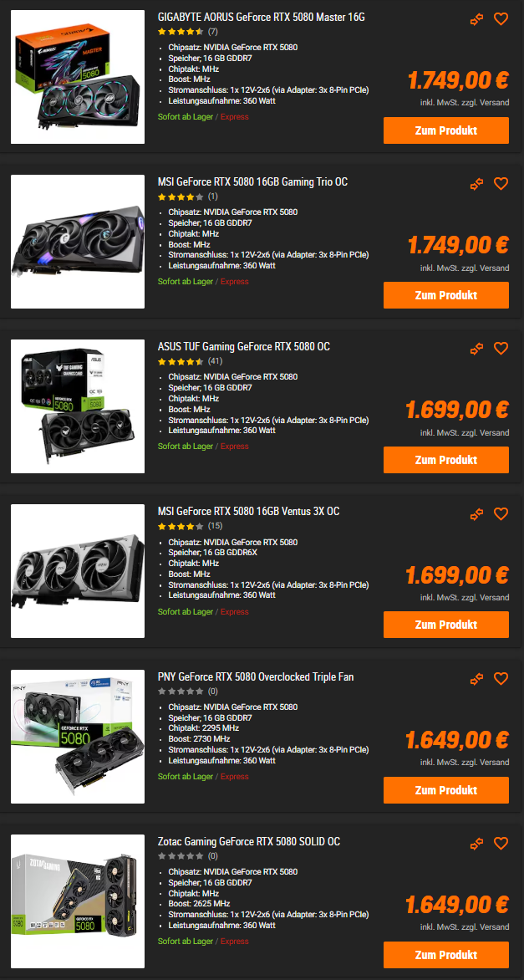The image size is (524, 980).
Task: Click compare icon for Zotac SOLID OC
Action: (477, 844)
